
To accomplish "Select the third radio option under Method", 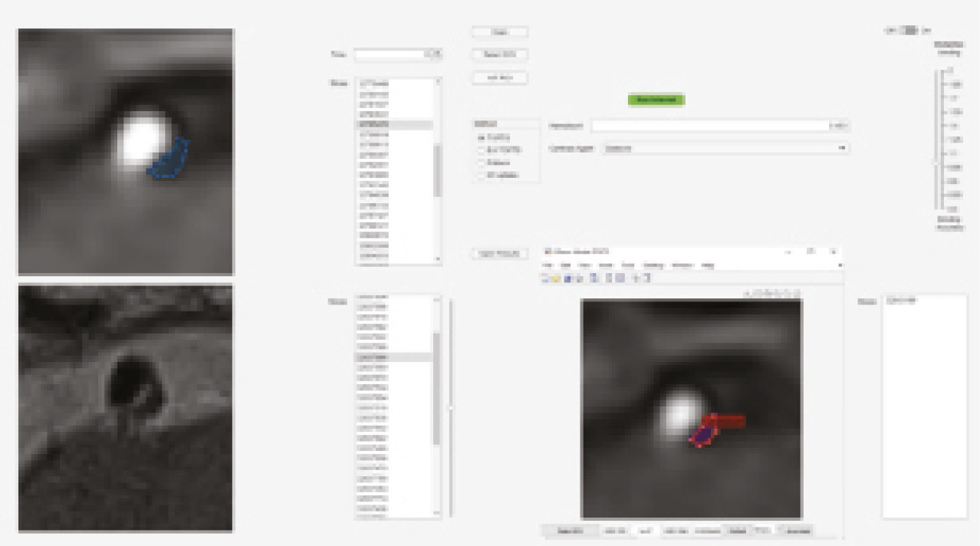I will point(481,163).
